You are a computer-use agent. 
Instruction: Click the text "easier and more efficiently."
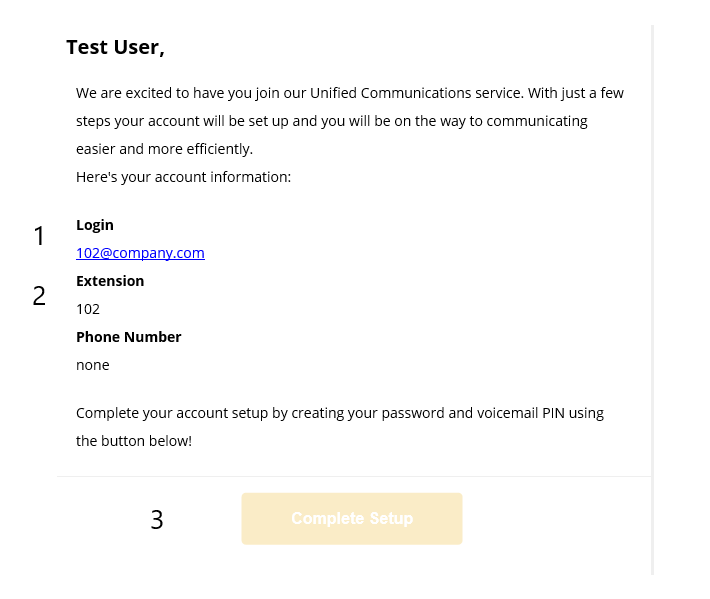click(x=164, y=149)
